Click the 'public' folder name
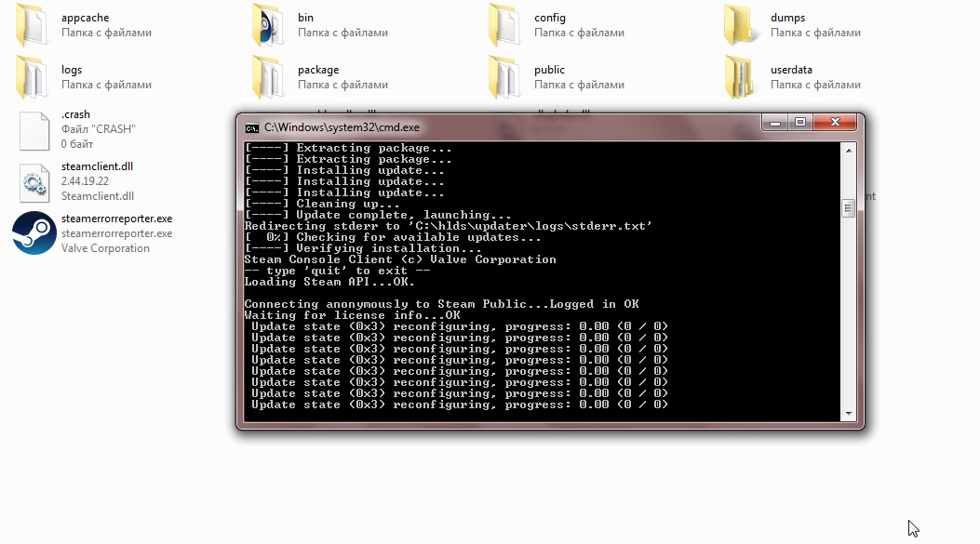980x544 pixels. 549,70
